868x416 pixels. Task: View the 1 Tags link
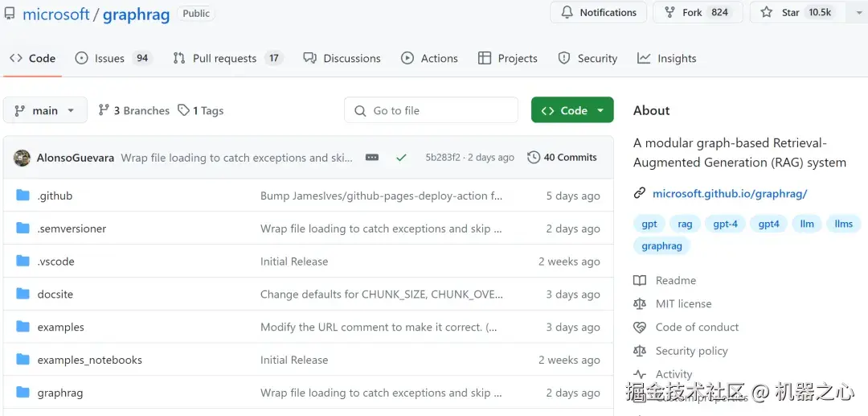pos(200,110)
